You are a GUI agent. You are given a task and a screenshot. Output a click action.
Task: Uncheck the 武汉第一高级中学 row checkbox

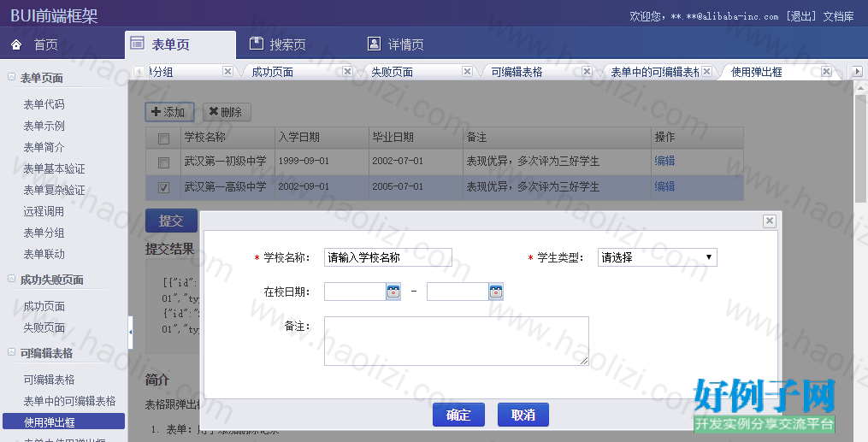[163, 187]
